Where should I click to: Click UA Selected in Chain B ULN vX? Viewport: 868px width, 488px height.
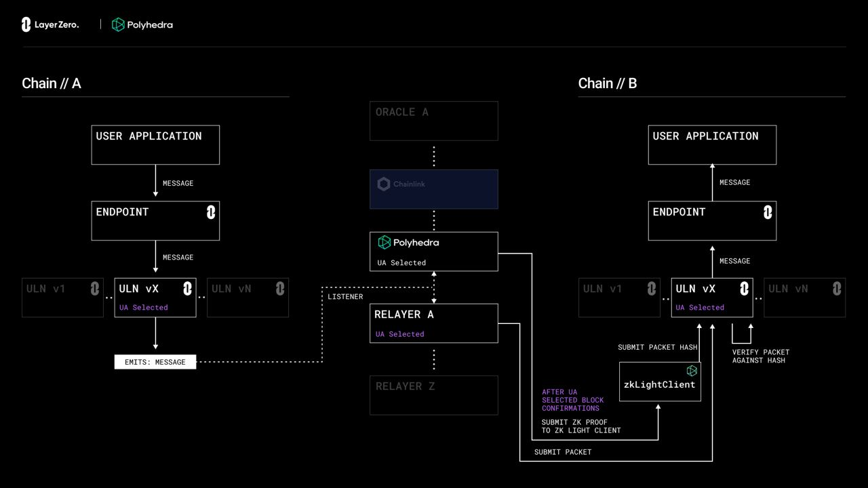coord(700,308)
